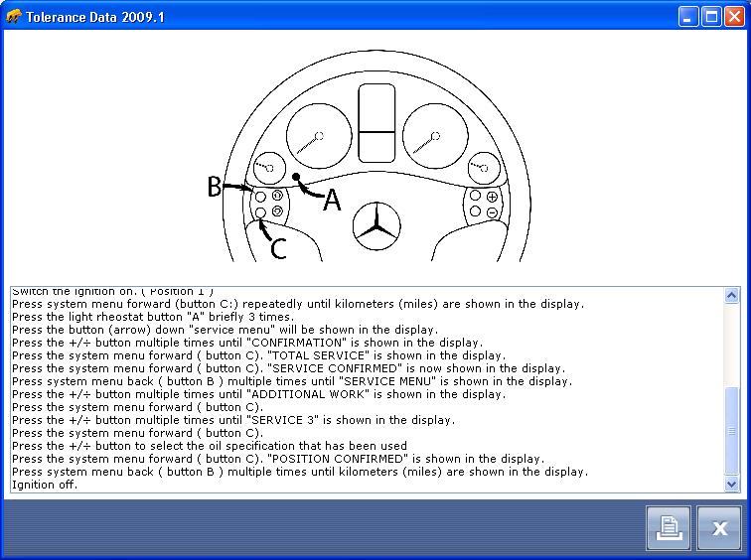Click the line mentioning "service menu" arrow down
The width and height of the screenshot is (751, 560).
click(x=225, y=330)
